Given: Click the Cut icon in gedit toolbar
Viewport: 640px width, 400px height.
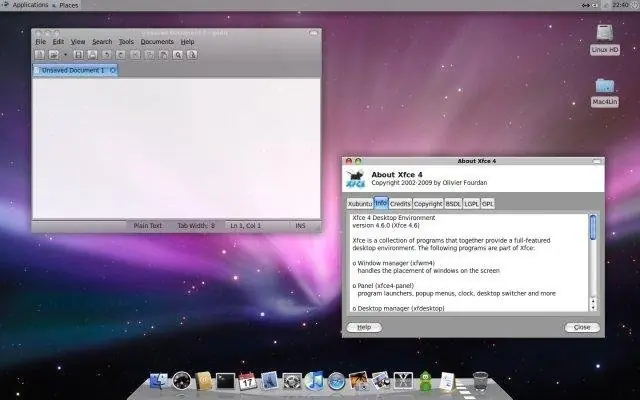Looking at the screenshot, I should (x=135, y=55).
